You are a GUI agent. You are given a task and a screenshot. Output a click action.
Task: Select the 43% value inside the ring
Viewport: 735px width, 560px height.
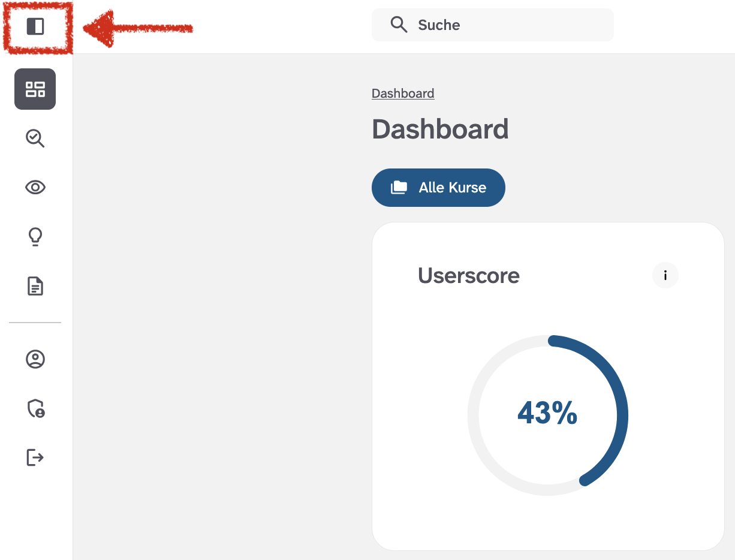pyautogui.click(x=547, y=414)
